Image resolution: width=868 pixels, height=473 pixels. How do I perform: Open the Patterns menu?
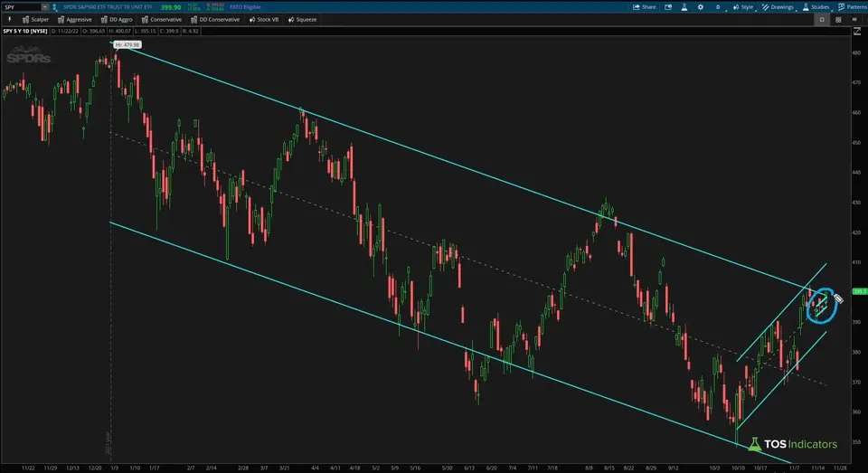(853, 7)
